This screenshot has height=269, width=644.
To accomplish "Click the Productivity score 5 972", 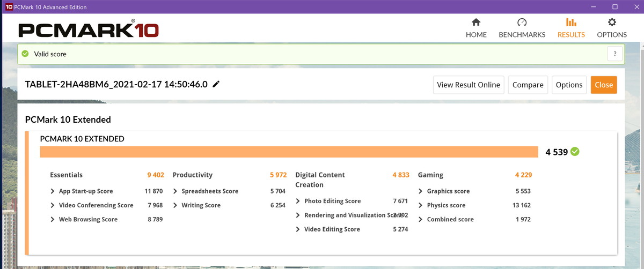I will point(279,175).
